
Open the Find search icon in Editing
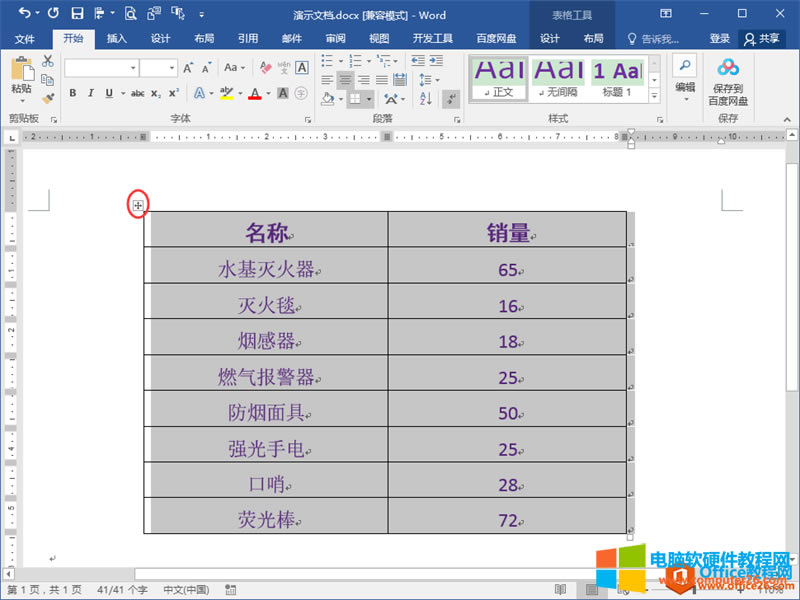click(685, 66)
